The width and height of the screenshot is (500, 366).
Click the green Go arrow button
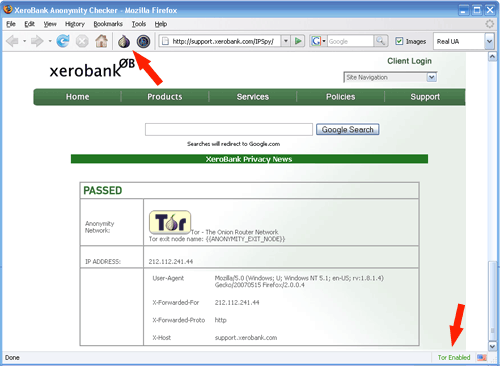point(298,41)
